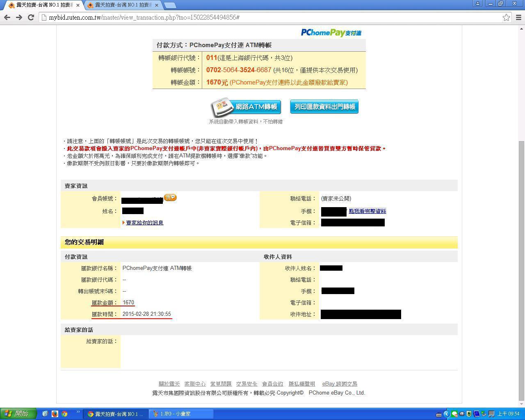Viewport: 525px width, 420px height.
Task: Click the transfer account number 0702-5064-3524-6687
Action: [239, 70]
